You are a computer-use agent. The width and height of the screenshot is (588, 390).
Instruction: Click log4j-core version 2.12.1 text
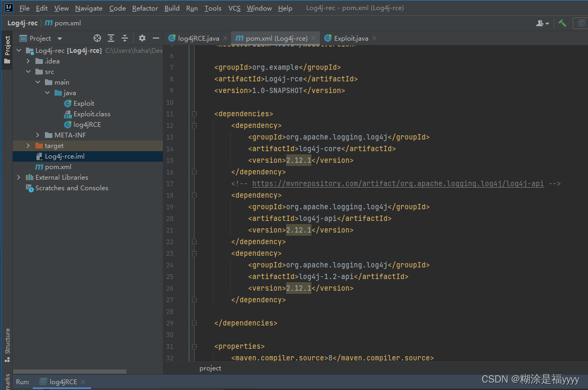click(x=299, y=160)
